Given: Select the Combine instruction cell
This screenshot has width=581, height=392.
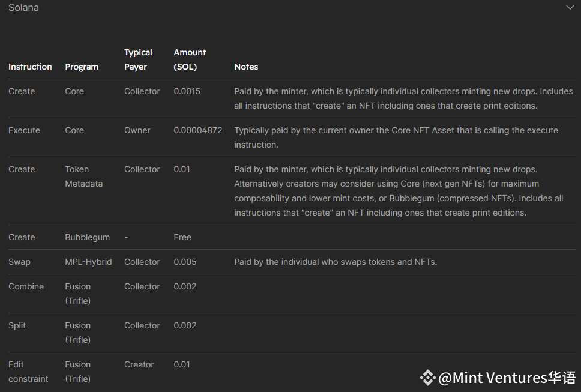Looking at the screenshot, I should tap(26, 286).
